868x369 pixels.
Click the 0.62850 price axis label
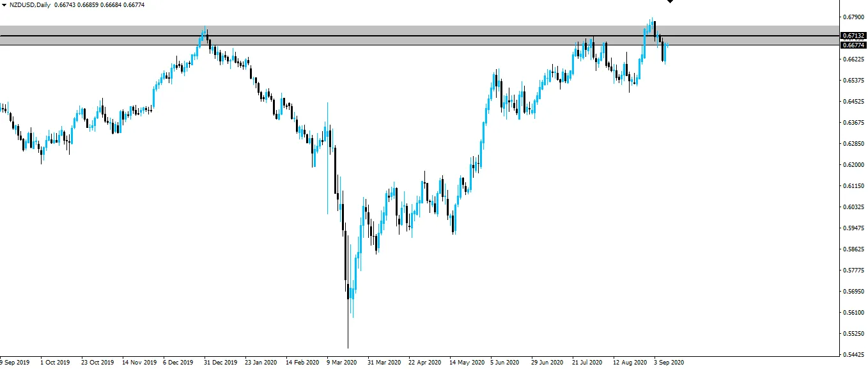pyautogui.click(x=854, y=143)
